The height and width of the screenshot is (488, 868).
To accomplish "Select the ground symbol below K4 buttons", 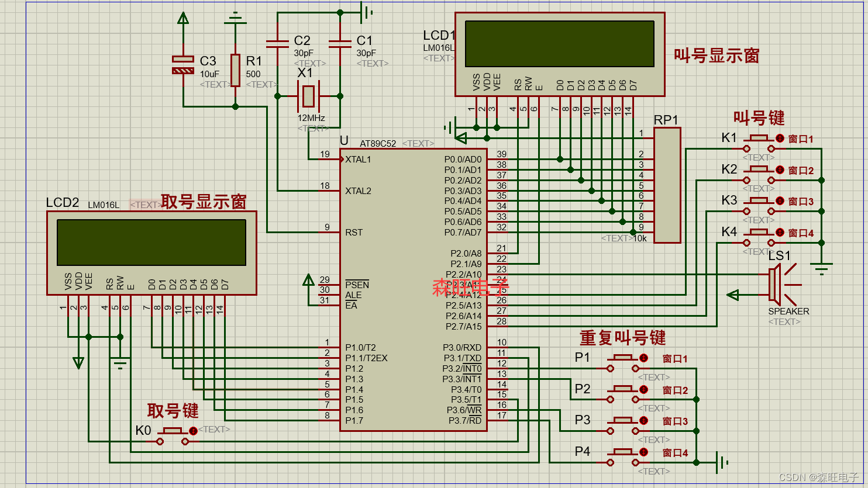I will (x=822, y=269).
